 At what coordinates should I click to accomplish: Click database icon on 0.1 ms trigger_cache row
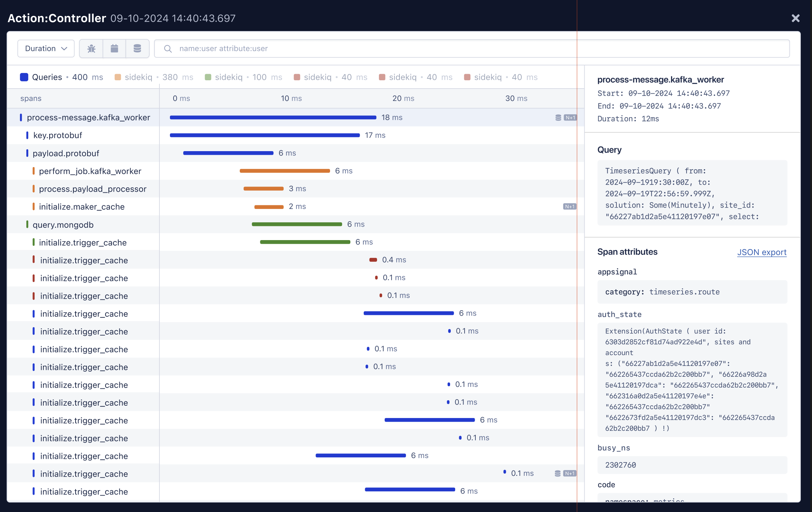(x=557, y=473)
